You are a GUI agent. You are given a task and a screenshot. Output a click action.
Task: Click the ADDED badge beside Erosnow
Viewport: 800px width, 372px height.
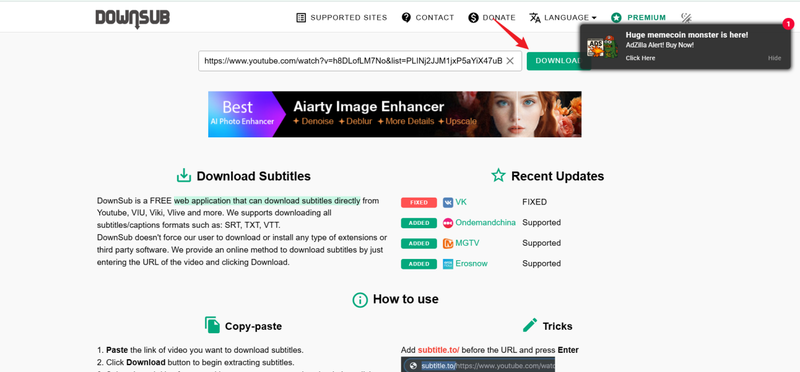[x=419, y=264]
